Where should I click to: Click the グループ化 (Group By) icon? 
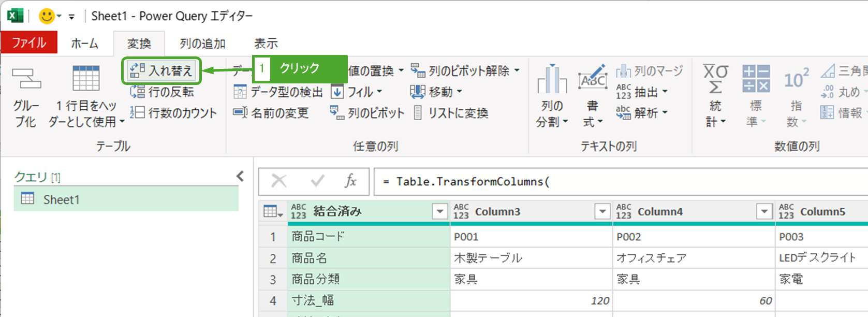(26, 80)
